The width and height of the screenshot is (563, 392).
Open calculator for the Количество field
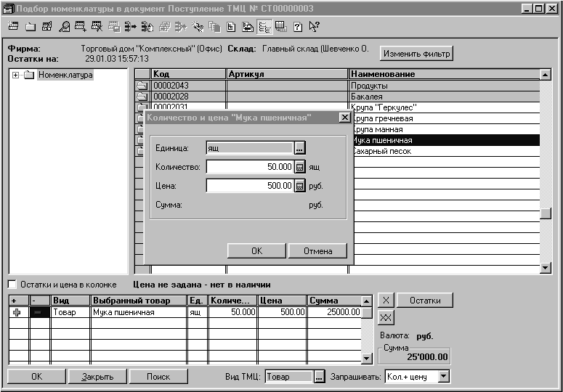[299, 167]
